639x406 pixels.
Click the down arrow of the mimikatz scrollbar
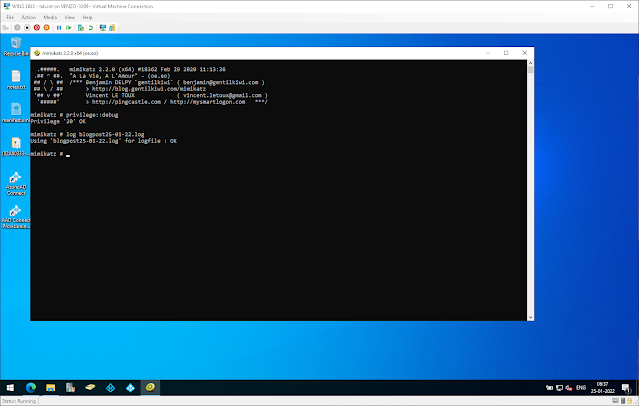coord(530,317)
